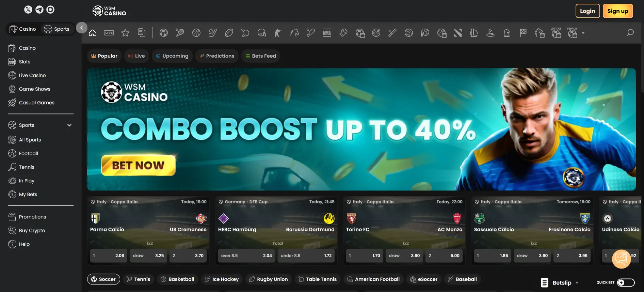Select motorsport checkered flag icon
Image resolution: width=644 pixels, height=292 pixels.
(x=523, y=33)
